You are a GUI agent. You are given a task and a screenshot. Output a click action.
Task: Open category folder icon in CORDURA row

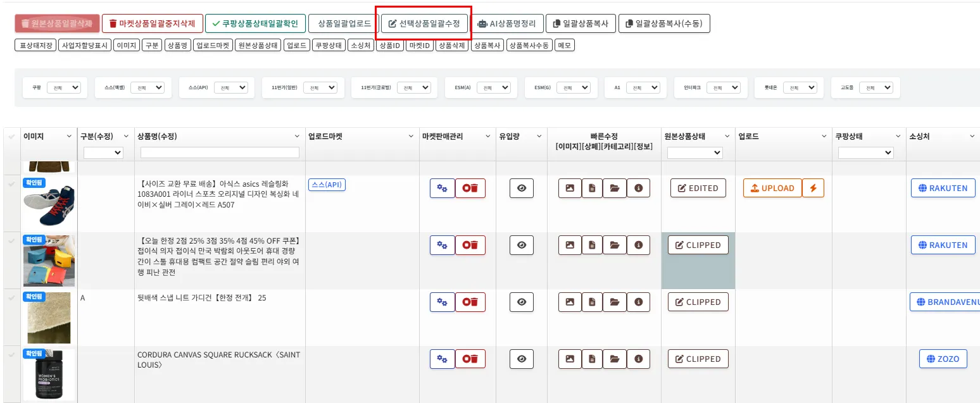pyautogui.click(x=614, y=359)
